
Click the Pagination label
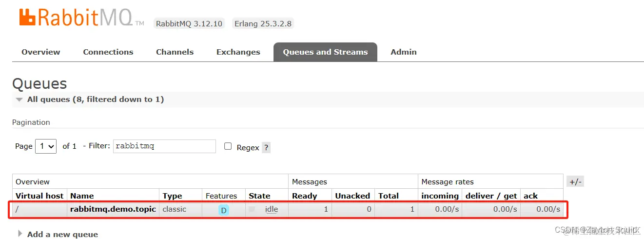click(x=31, y=122)
